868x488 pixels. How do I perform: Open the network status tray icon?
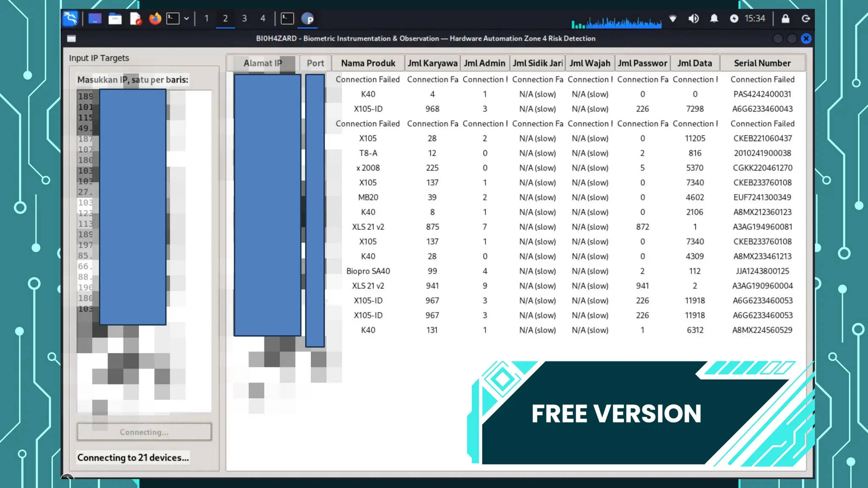point(673,19)
